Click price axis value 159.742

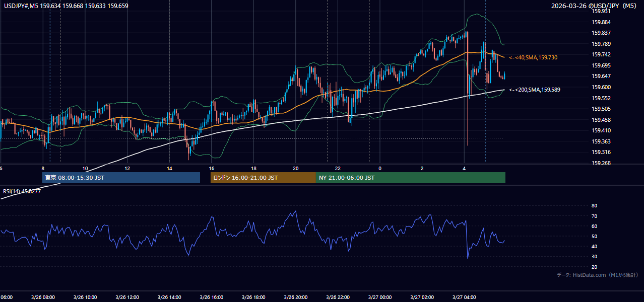[x=601, y=54]
